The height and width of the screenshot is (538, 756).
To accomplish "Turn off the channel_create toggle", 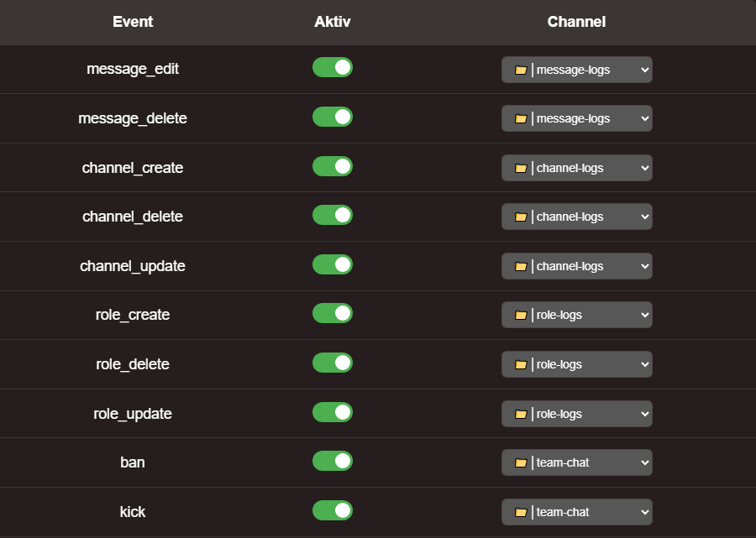I will (x=332, y=167).
